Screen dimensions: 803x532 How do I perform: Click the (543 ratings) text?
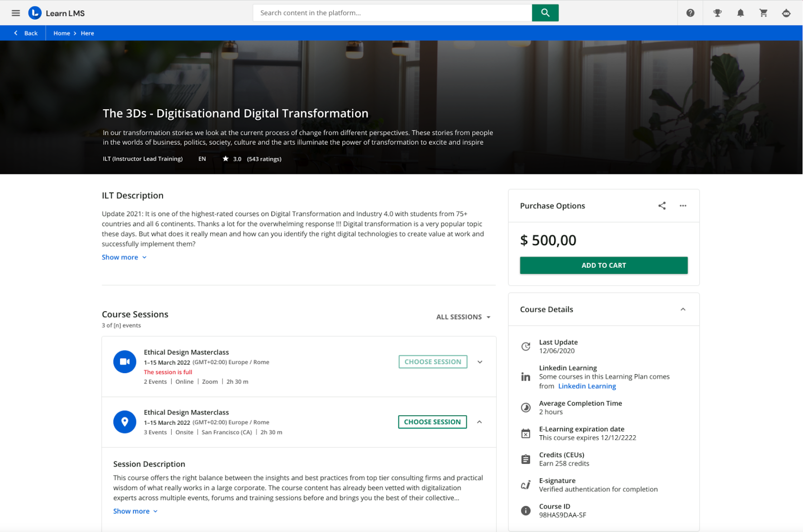[264, 159]
